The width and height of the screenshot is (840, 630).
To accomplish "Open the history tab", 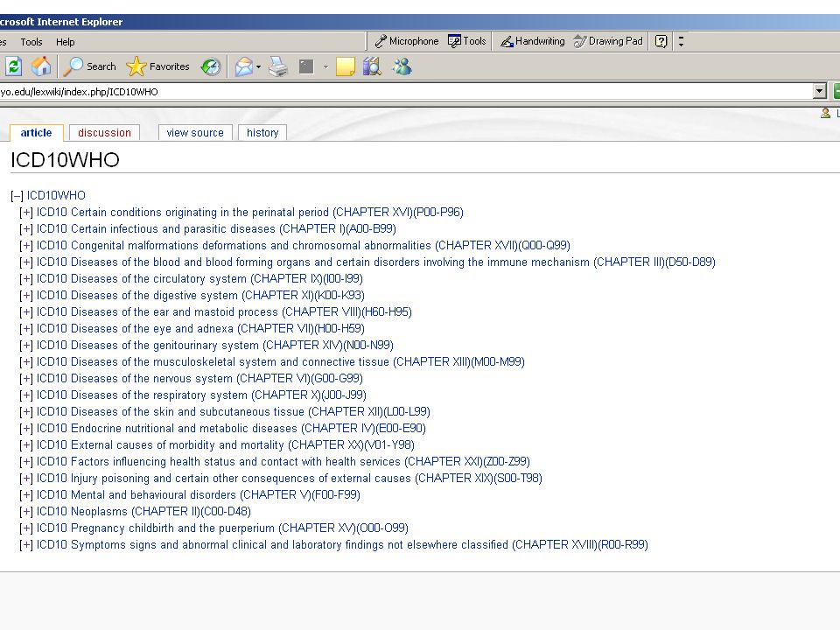I will 262,133.
